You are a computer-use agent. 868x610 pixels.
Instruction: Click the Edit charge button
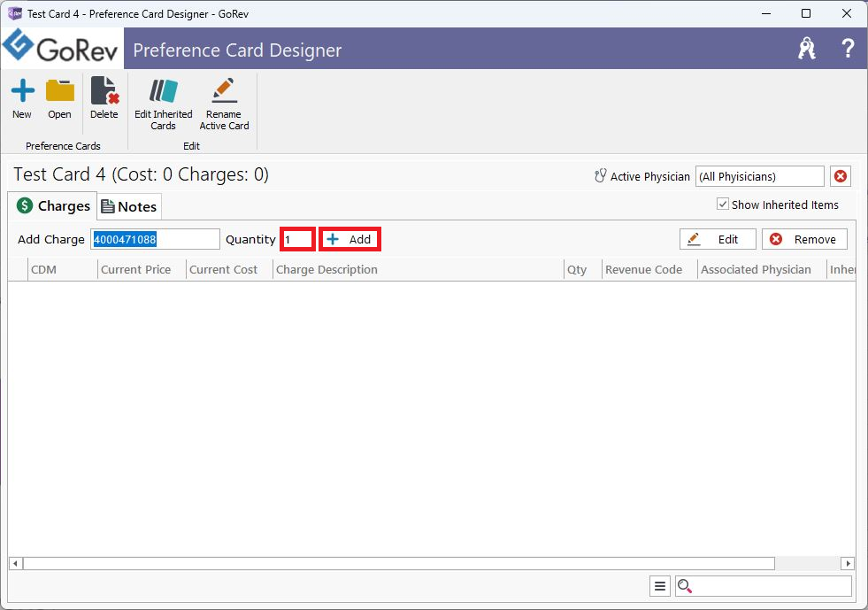pyautogui.click(x=718, y=239)
